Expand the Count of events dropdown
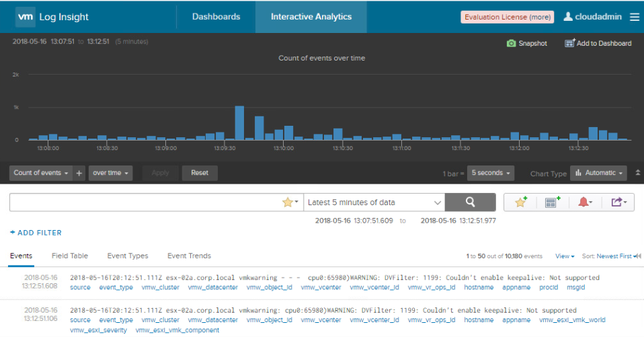644x337 pixels. pos(40,173)
